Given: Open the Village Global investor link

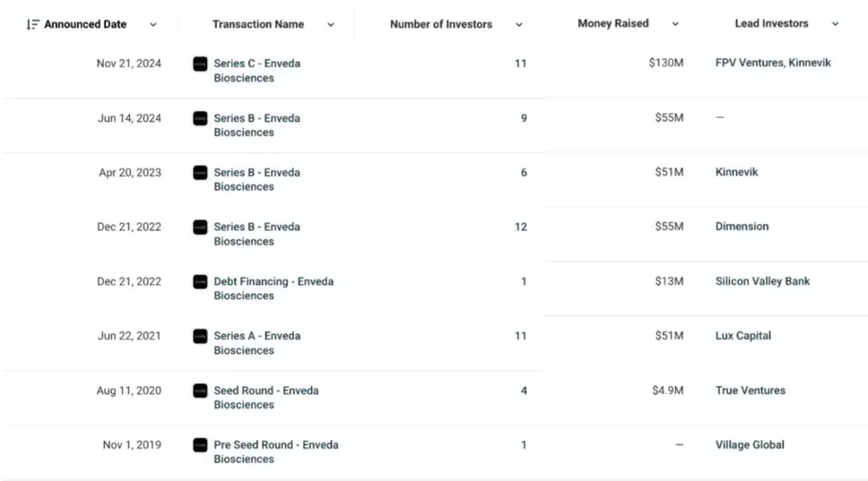Looking at the screenshot, I should click(x=750, y=445).
